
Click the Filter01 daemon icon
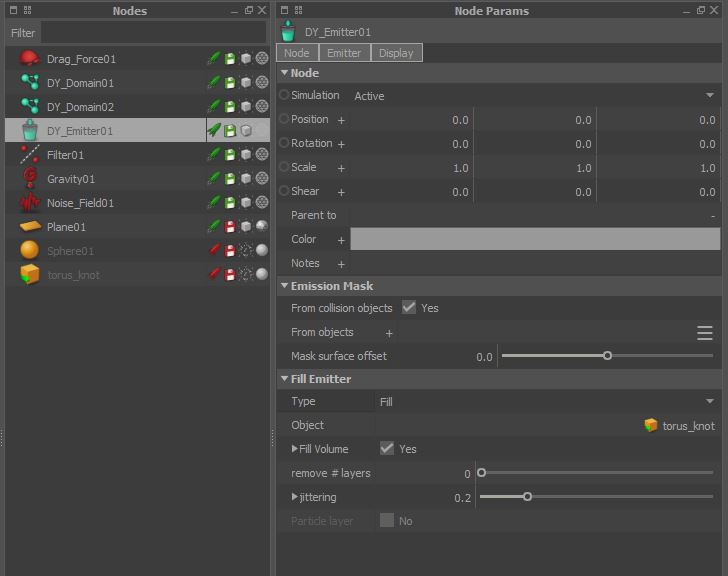tap(30, 155)
